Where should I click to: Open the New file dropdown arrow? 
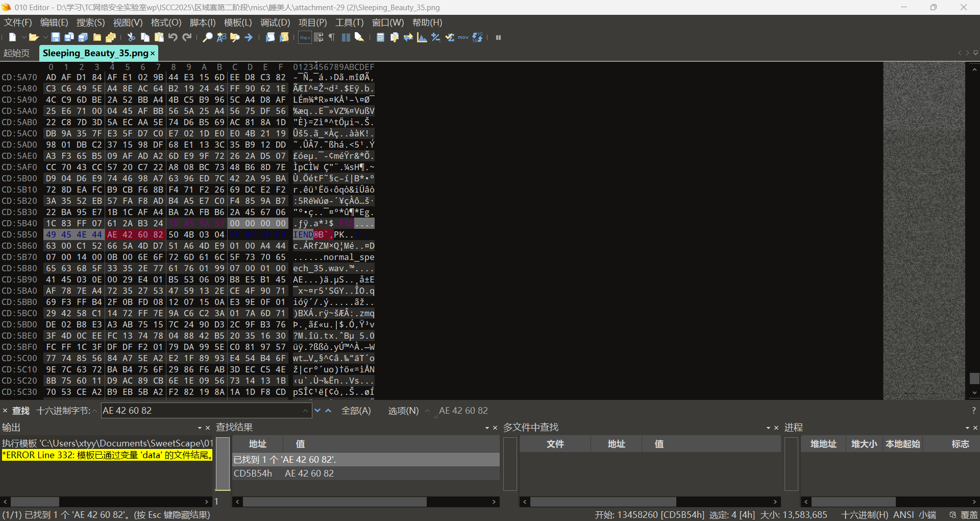[23, 37]
